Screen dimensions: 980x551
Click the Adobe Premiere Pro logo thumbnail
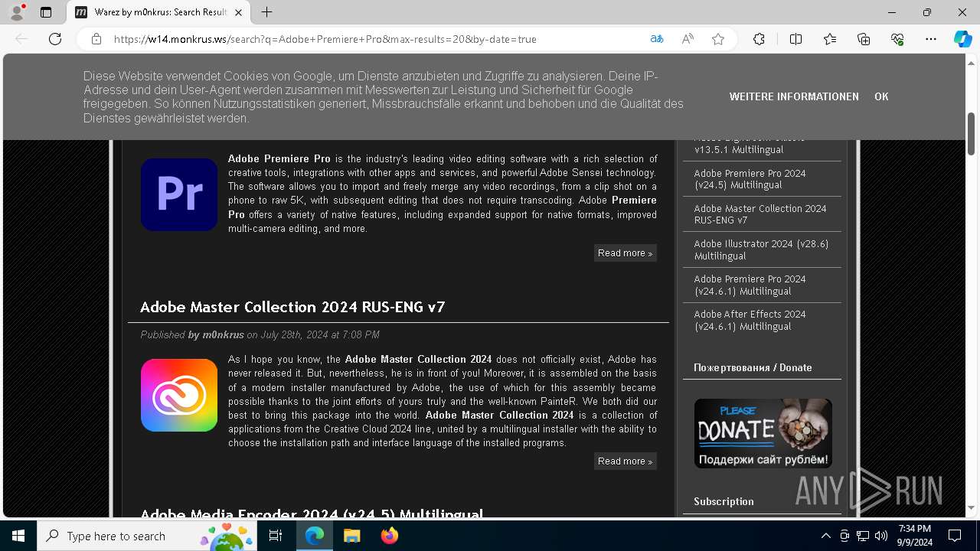pos(179,194)
